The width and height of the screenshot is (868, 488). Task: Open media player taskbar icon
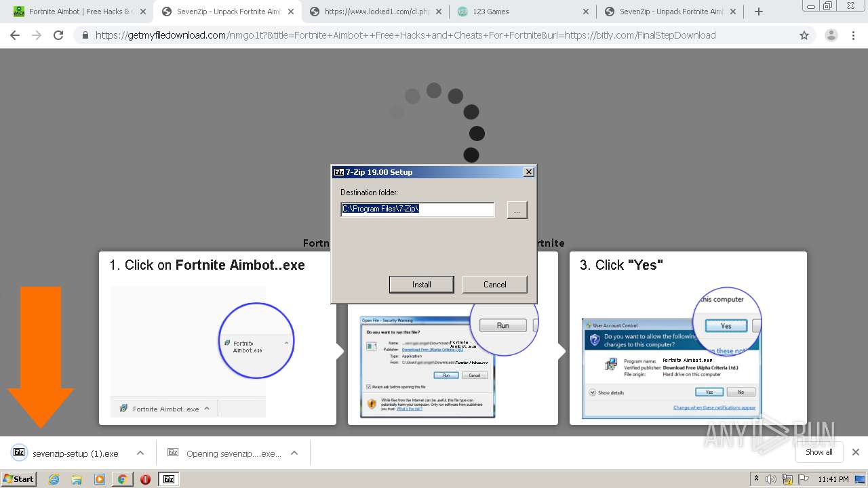click(x=100, y=479)
